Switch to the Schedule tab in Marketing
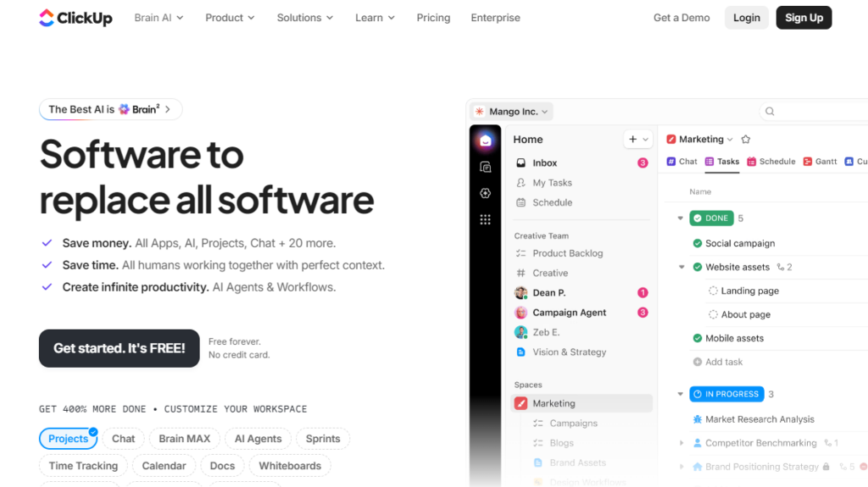868x487 pixels. tap(771, 162)
